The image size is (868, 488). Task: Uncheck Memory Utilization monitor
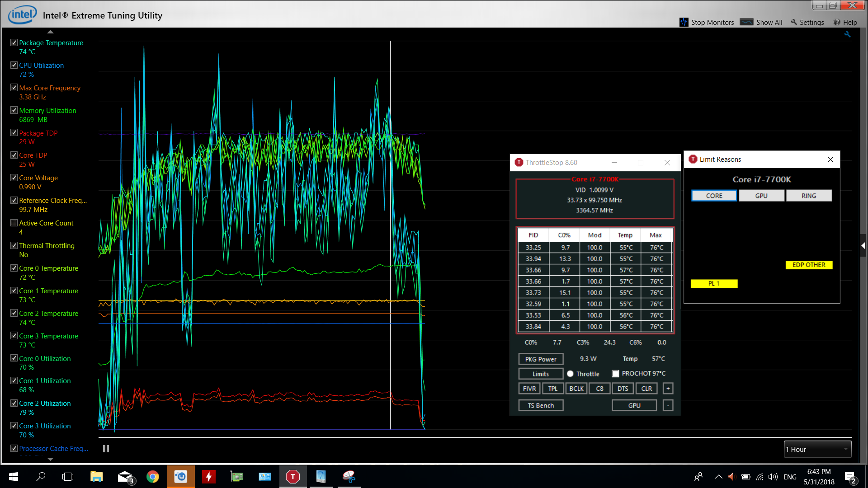[14, 110]
